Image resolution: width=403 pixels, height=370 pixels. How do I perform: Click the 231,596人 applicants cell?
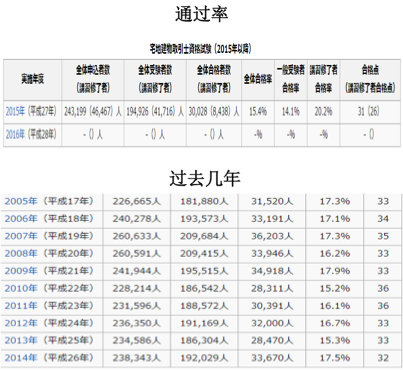click(137, 306)
